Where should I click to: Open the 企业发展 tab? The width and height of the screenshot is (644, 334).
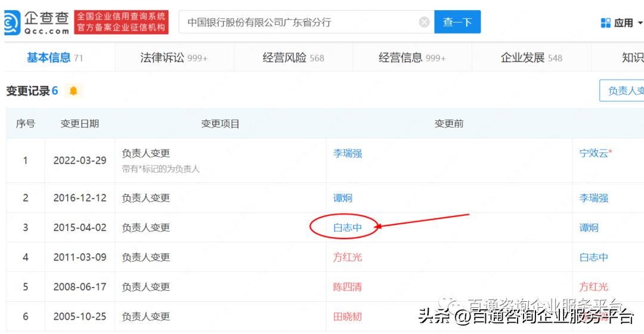pos(531,58)
